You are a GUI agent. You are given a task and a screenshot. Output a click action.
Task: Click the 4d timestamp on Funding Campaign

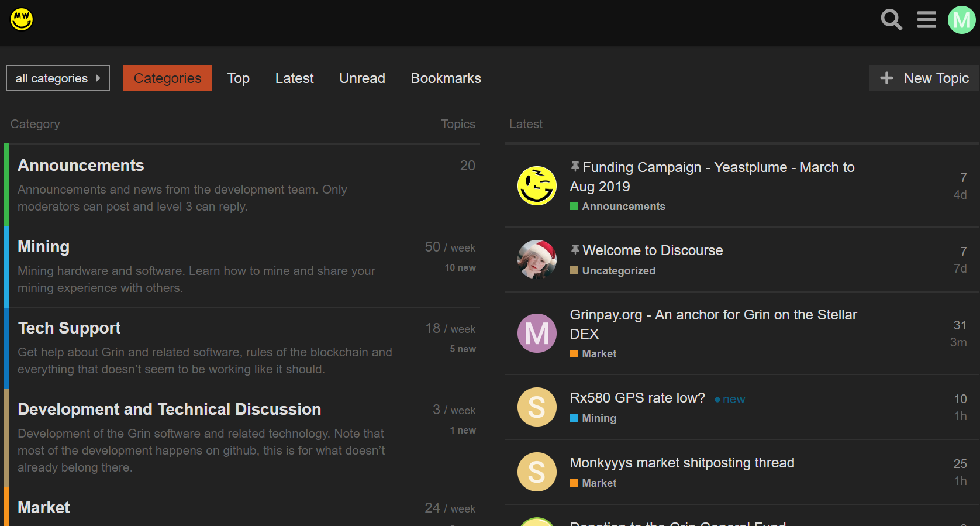[960, 195]
